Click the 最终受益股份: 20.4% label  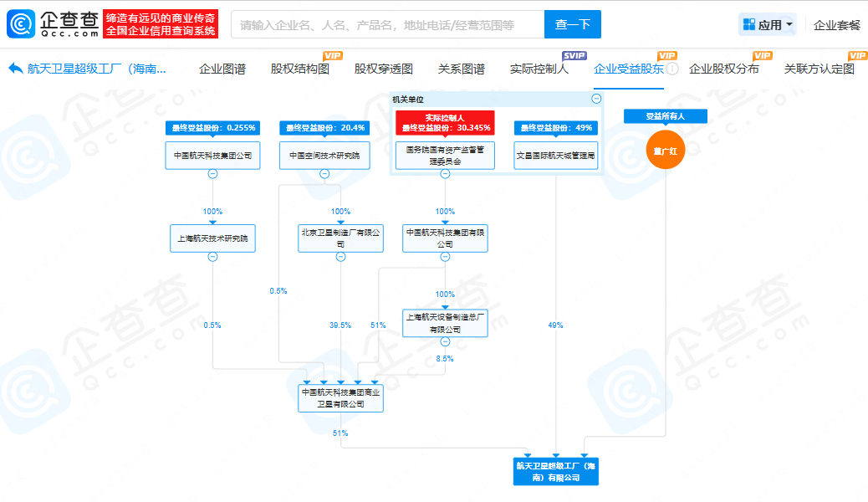point(324,128)
